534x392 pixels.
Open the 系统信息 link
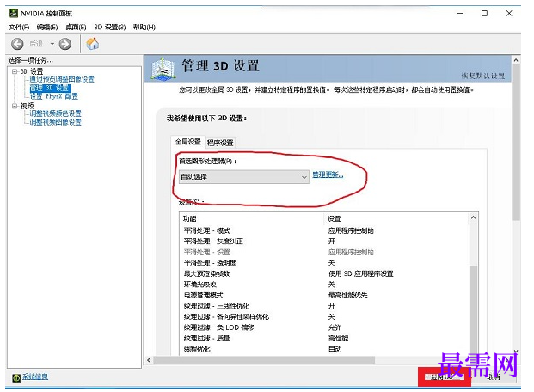(35, 377)
